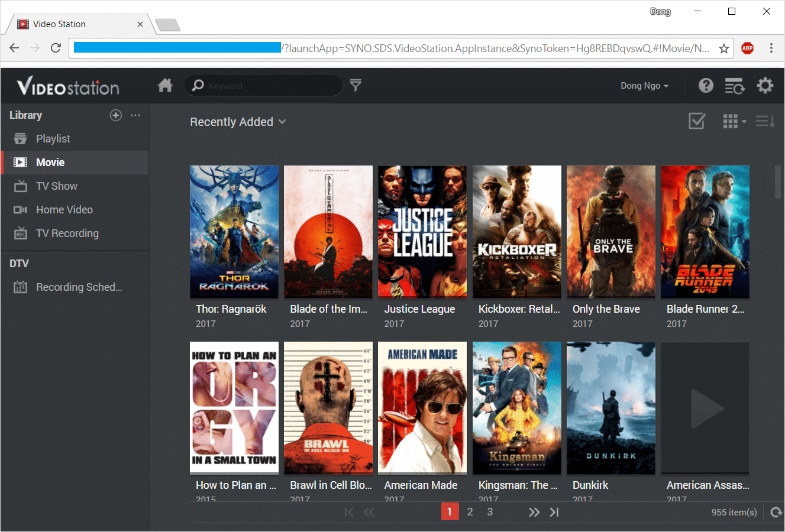Click the Only the Brave title text
This screenshot has height=532, width=785.
[x=606, y=309]
